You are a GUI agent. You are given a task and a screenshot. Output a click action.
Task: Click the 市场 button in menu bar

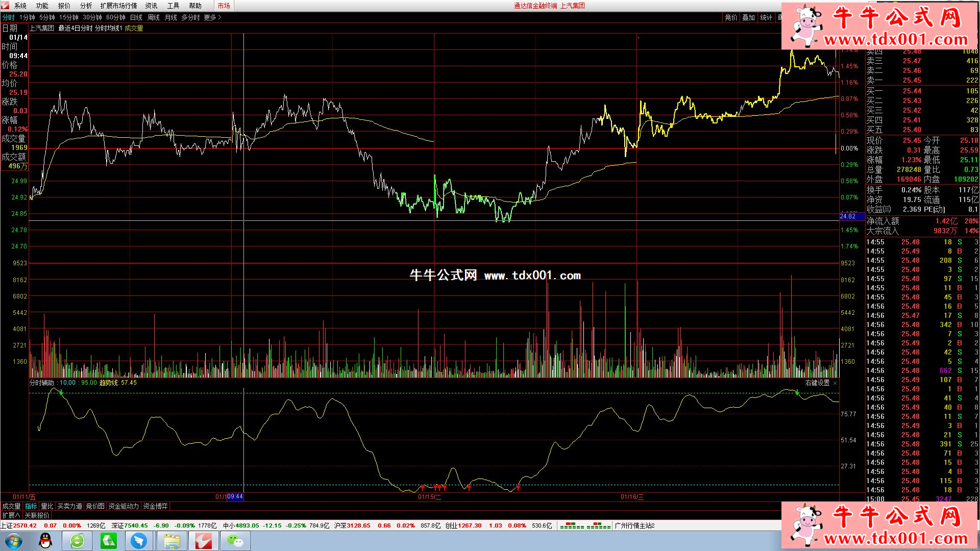(x=224, y=6)
